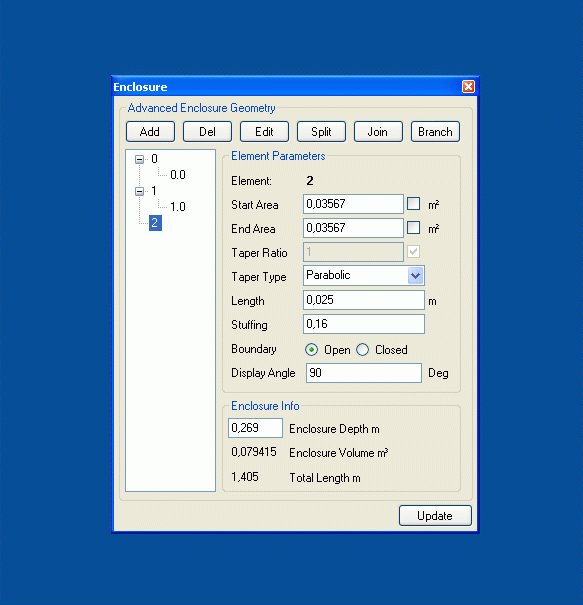583x605 pixels.
Task: Click the Add button
Action: tap(150, 132)
